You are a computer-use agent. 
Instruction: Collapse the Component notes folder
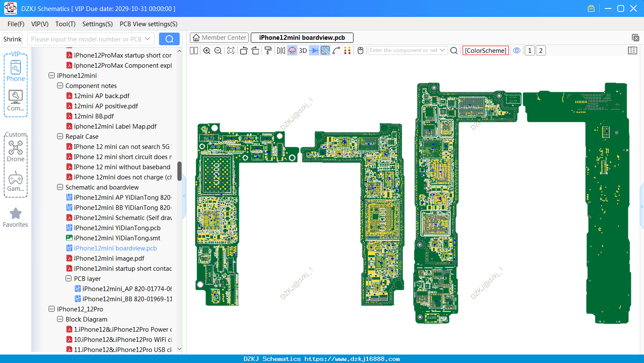coord(60,85)
